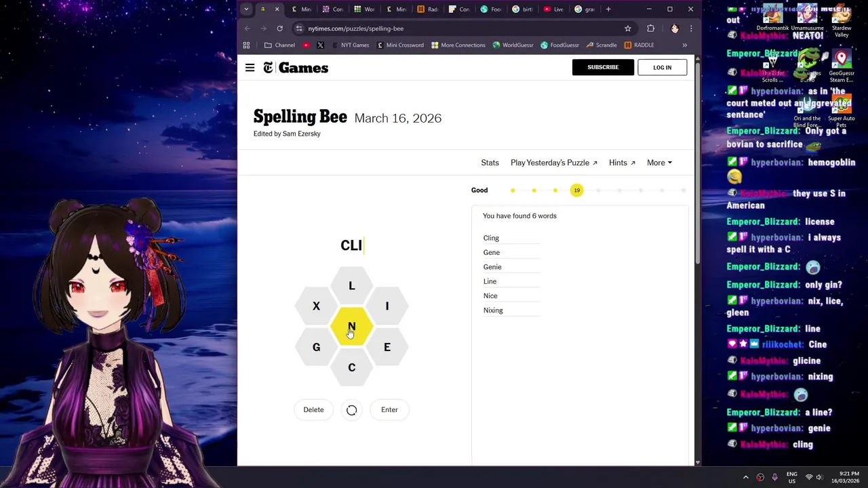Reload the page with the refresh icon
Viewport: 868px width, 488px height.
tap(279, 28)
